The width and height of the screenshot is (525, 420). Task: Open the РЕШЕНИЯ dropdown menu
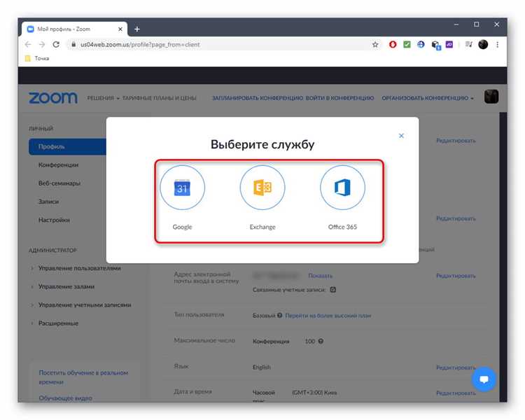[x=103, y=98]
